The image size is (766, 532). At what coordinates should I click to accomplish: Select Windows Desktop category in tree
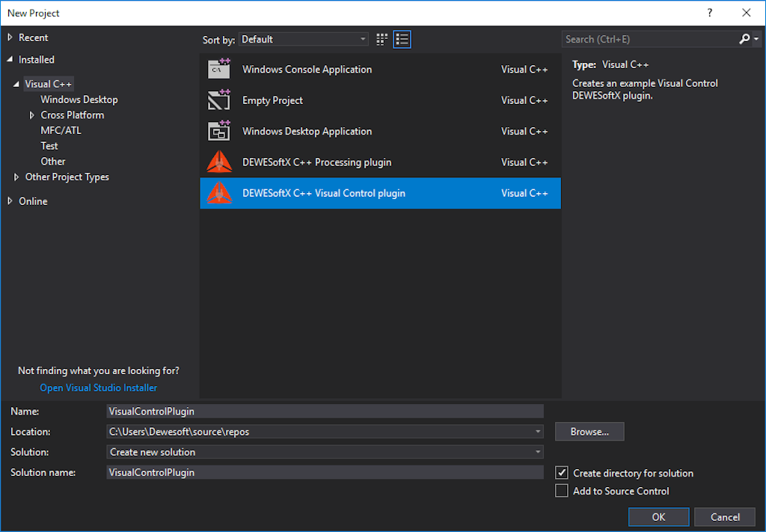79,100
